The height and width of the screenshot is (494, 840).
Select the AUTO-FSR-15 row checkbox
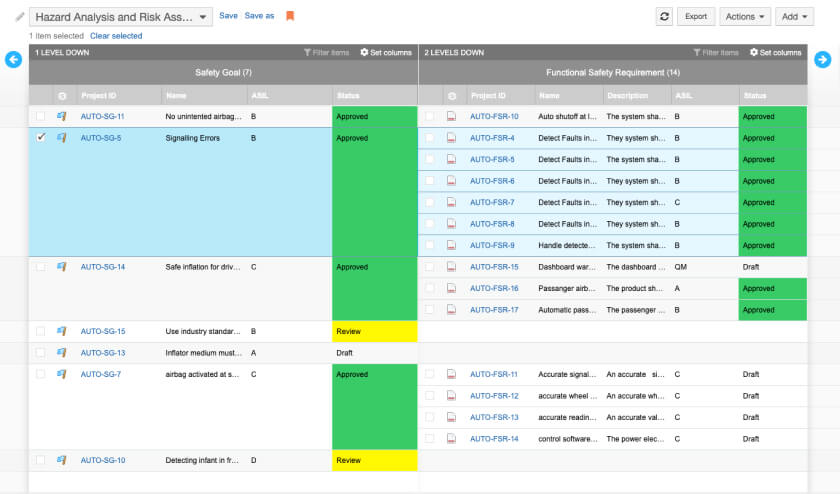point(430,267)
